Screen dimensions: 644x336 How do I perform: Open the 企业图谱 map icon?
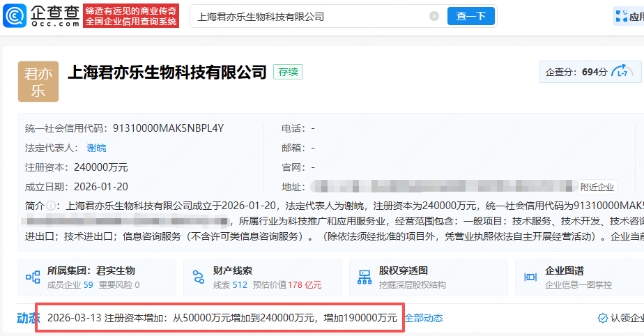pos(530,277)
